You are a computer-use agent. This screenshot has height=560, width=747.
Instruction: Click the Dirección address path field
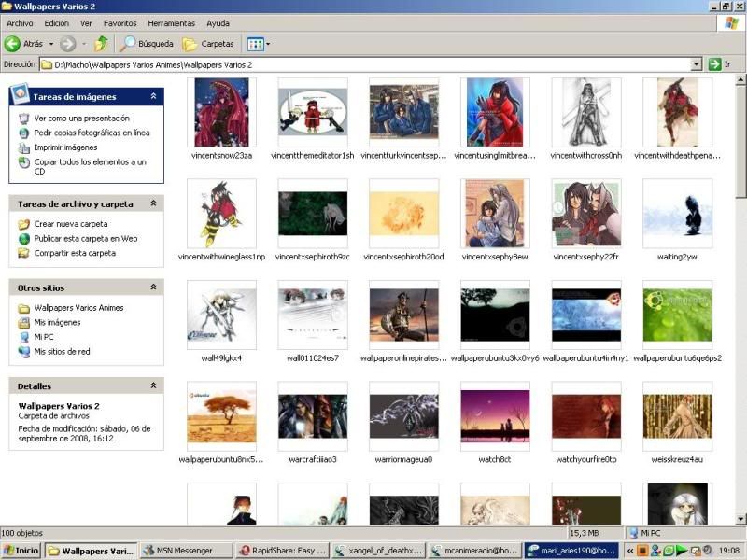[x=365, y=64]
